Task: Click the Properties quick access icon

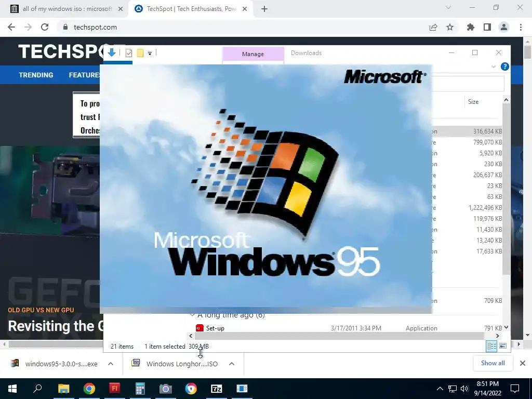Action: [x=129, y=53]
